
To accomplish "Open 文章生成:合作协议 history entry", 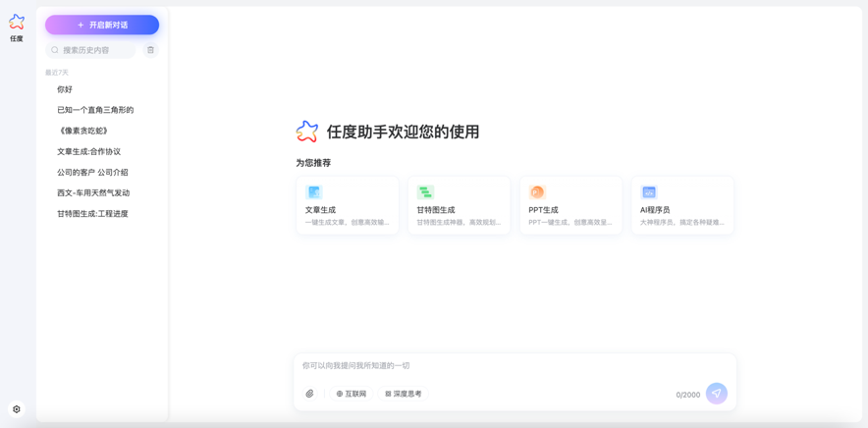I will (x=88, y=152).
